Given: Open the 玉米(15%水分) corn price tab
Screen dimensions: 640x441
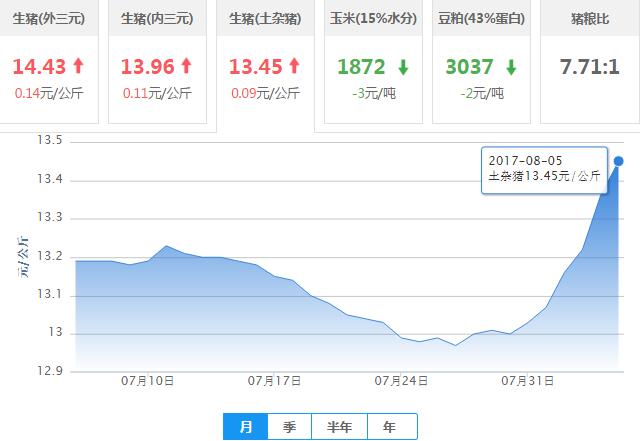Looking at the screenshot, I should click(x=375, y=19).
